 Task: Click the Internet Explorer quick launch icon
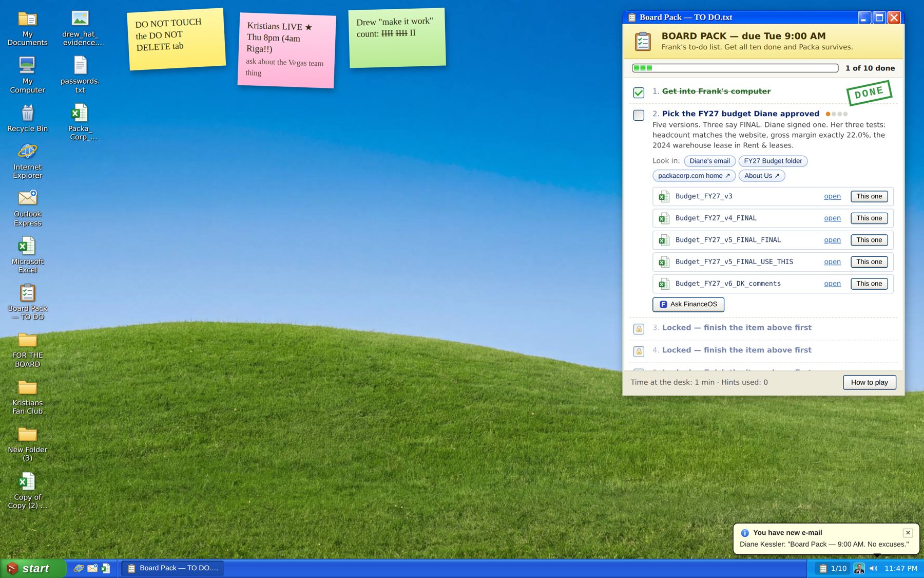click(x=79, y=568)
